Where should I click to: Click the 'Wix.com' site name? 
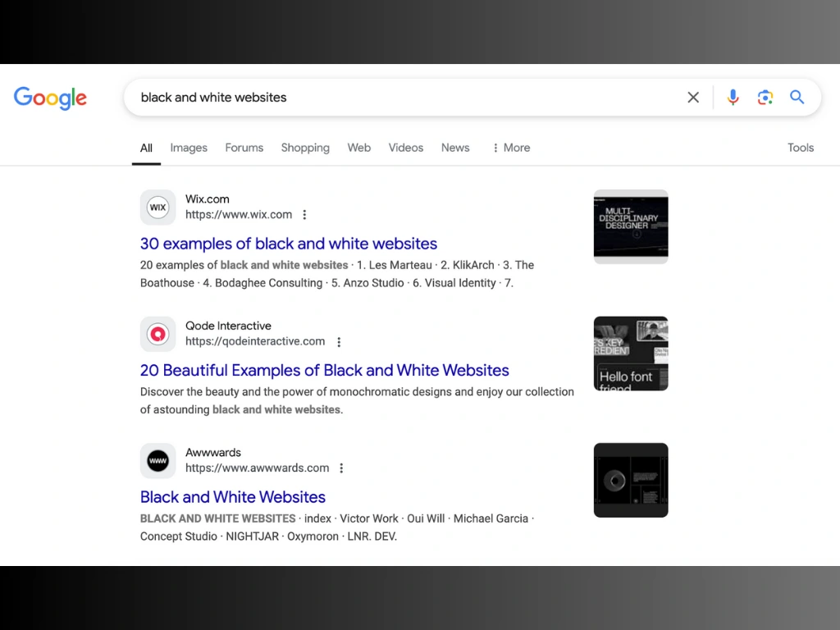208,199
